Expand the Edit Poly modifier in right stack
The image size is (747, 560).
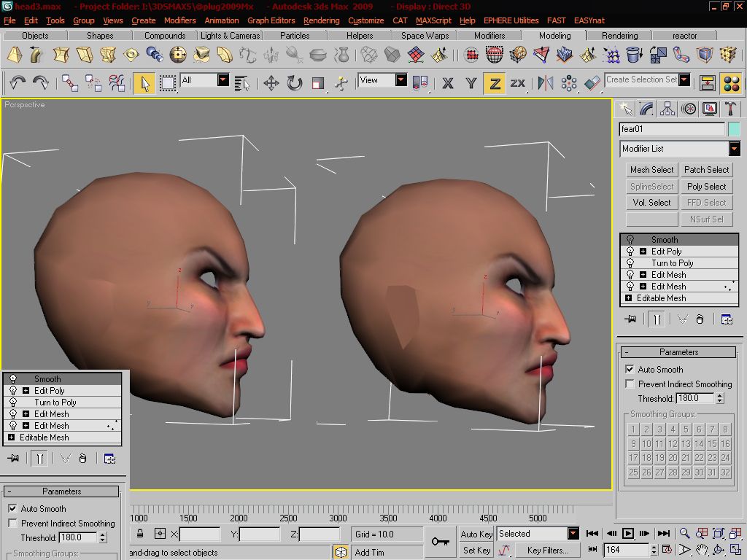click(x=643, y=252)
